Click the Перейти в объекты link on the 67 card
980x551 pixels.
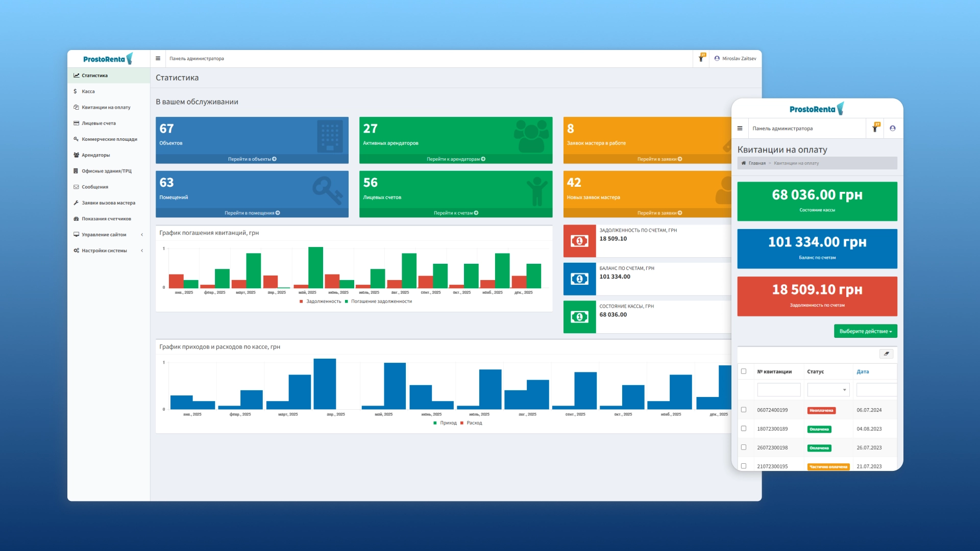pos(252,159)
